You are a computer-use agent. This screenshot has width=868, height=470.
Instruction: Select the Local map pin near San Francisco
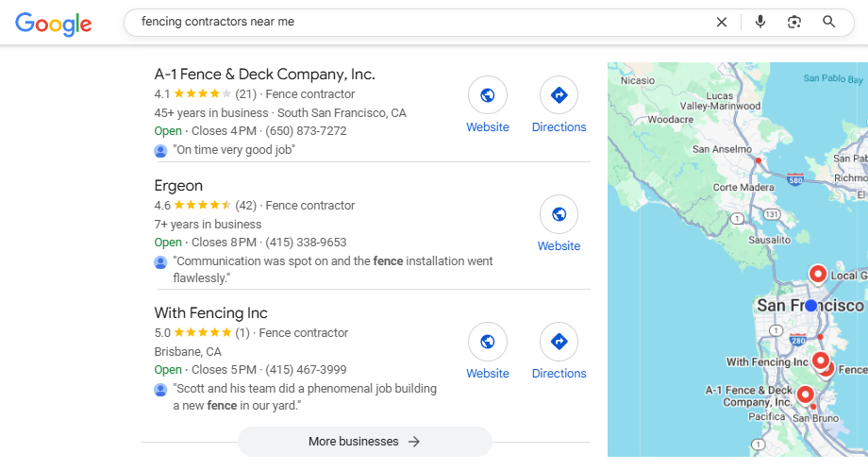818,275
